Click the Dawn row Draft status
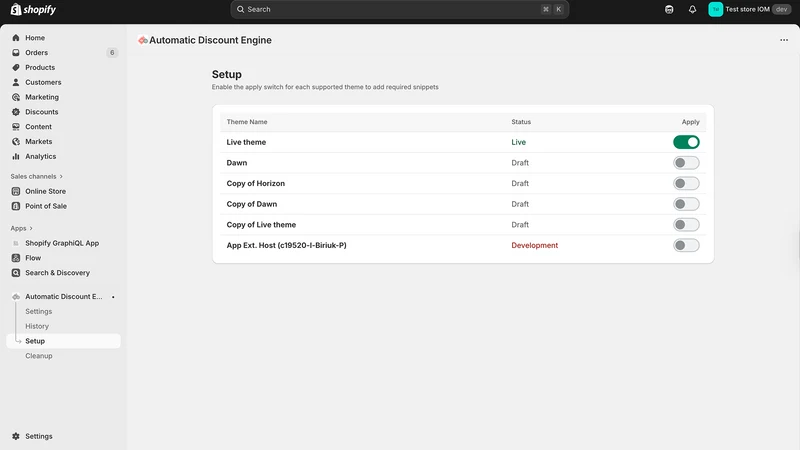Viewport: 800px width, 450px height. [520, 163]
